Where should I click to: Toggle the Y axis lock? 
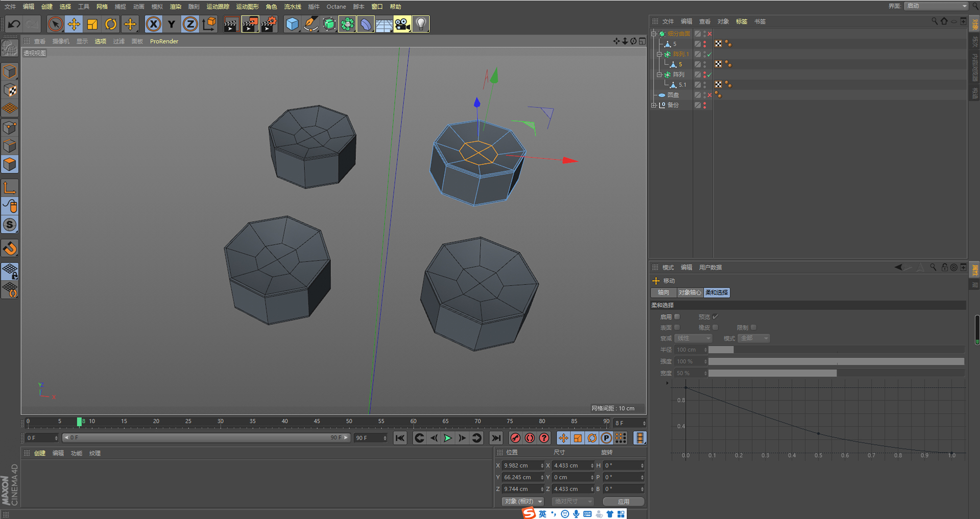172,24
